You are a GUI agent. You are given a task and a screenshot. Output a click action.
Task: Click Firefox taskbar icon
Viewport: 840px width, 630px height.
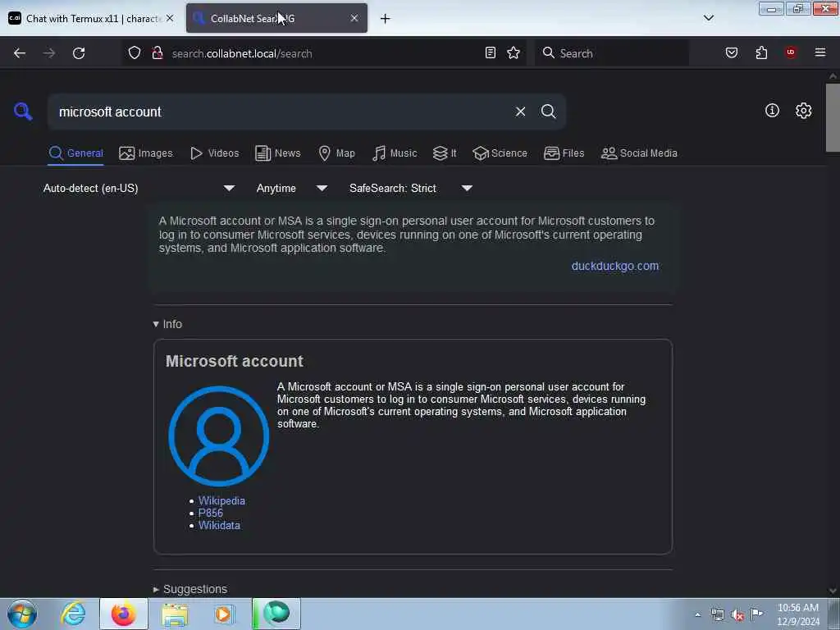(123, 614)
